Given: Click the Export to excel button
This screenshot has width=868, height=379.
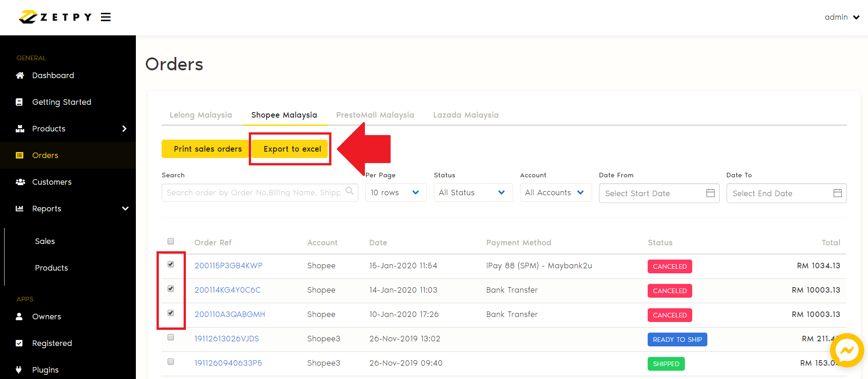Looking at the screenshot, I should tap(292, 149).
